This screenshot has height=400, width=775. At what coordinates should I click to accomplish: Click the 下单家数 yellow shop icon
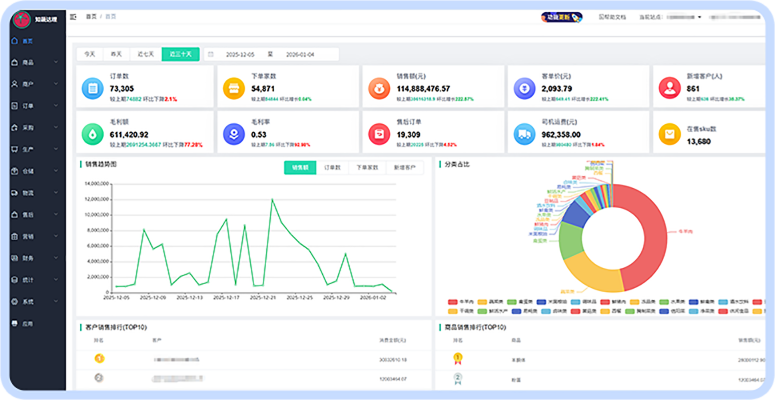coord(232,89)
